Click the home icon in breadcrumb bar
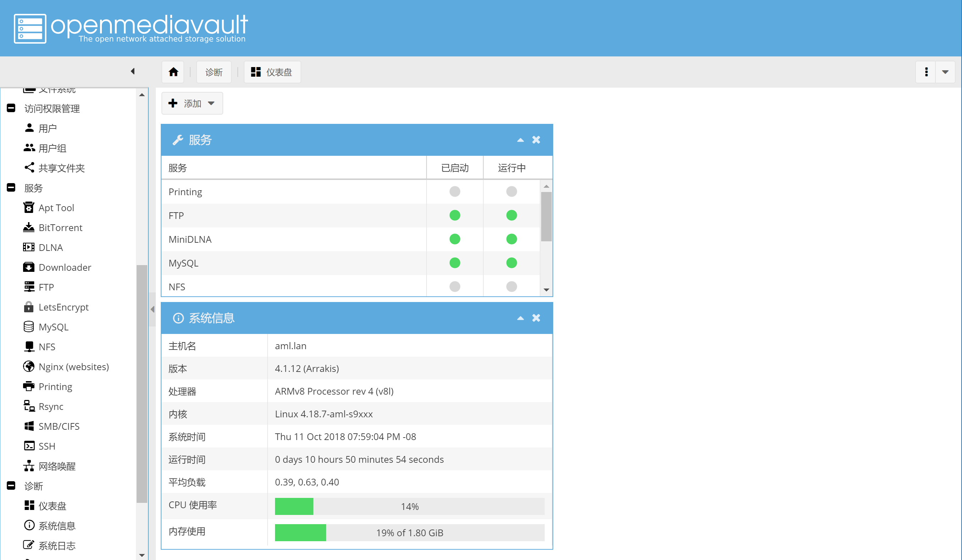962x560 pixels. tap(173, 72)
